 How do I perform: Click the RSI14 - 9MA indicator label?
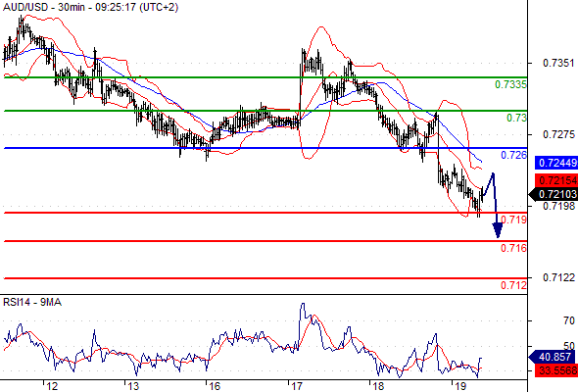(32, 303)
